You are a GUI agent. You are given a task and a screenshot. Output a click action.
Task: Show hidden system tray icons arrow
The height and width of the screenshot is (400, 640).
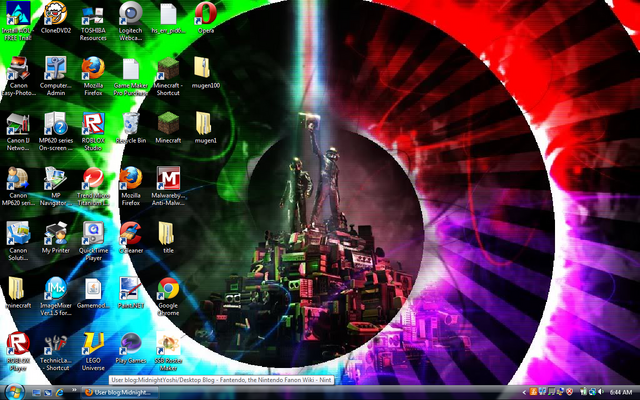(x=524, y=392)
